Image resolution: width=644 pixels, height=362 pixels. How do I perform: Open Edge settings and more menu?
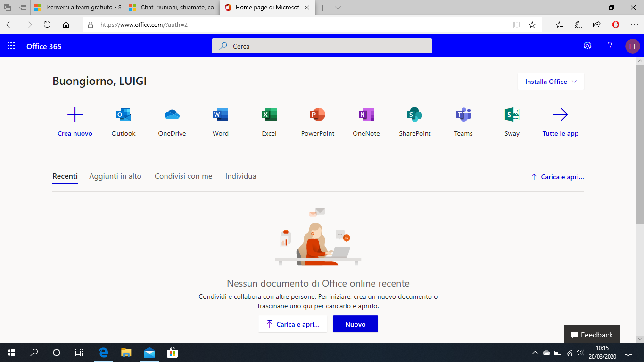[634, 25]
